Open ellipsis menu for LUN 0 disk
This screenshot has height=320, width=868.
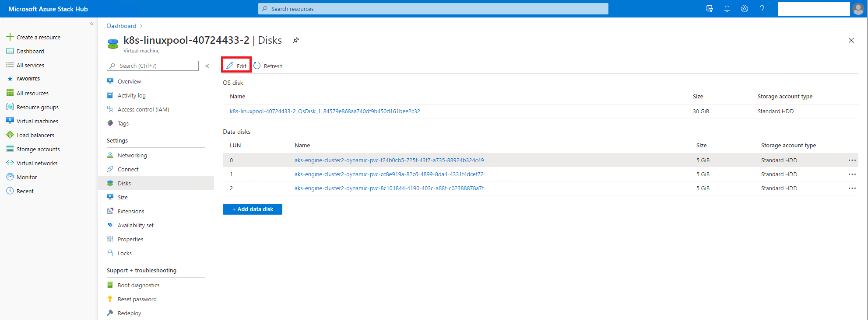(x=852, y=160)
